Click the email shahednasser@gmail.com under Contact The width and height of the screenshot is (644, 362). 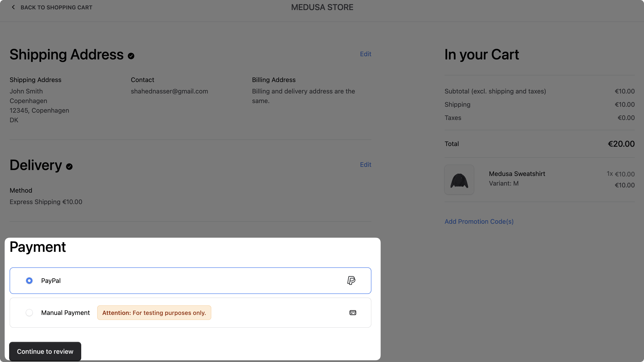(169, 91)
